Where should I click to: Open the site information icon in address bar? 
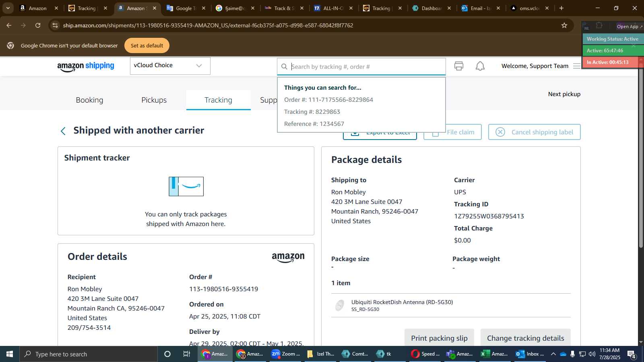tap(55, 25)
